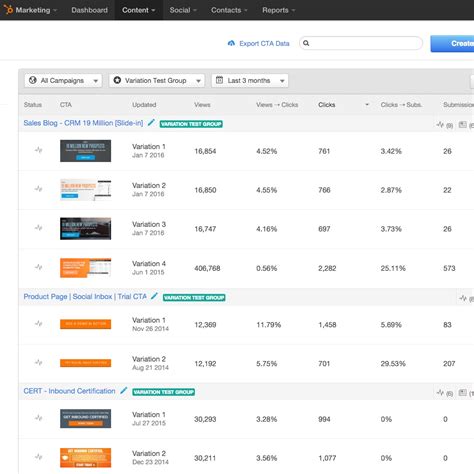Click the views value 406,768

coord(207,268)
